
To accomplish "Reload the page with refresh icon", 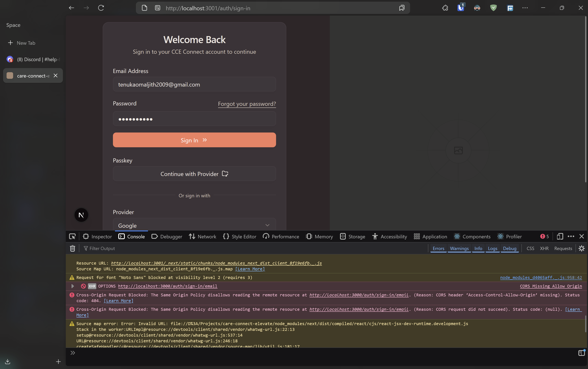I will tap(101, 8).
